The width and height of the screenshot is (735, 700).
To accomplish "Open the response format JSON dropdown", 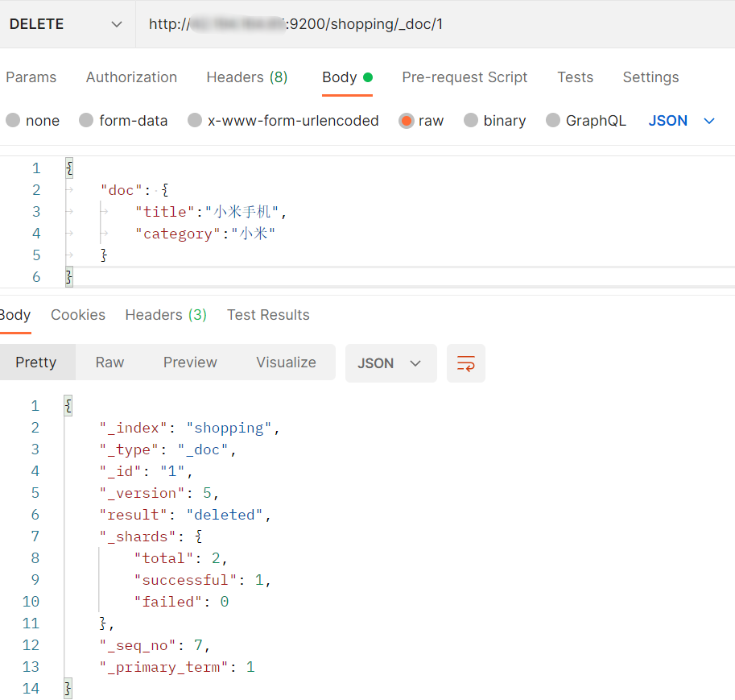I will point(390,363).
